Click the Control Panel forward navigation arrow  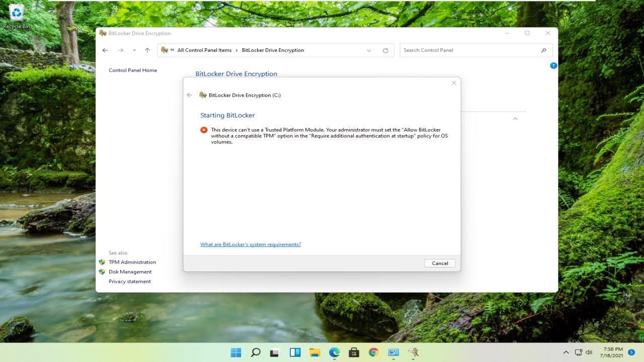click(121, 50)
